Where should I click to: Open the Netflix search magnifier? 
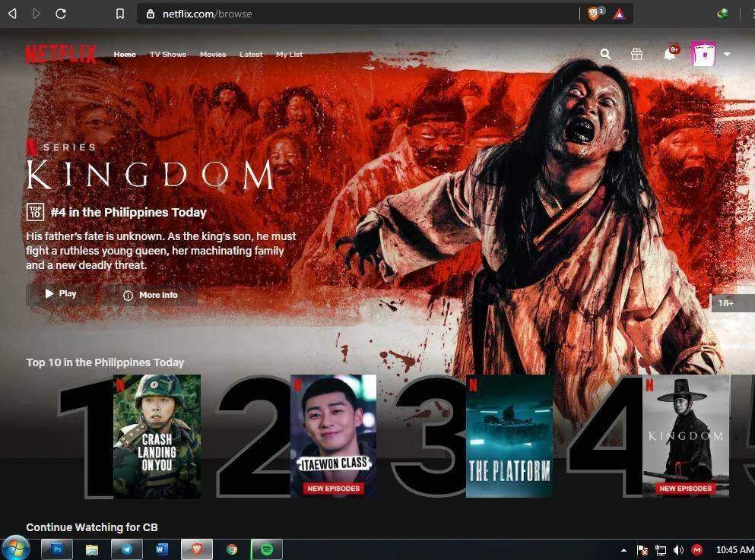606,54
